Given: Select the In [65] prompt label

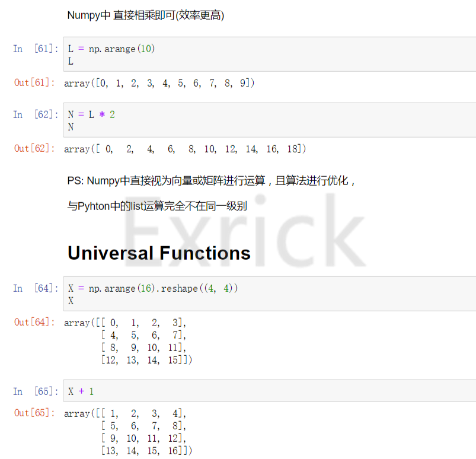Looking at the screenshot, I should click(x=36, y=391).
